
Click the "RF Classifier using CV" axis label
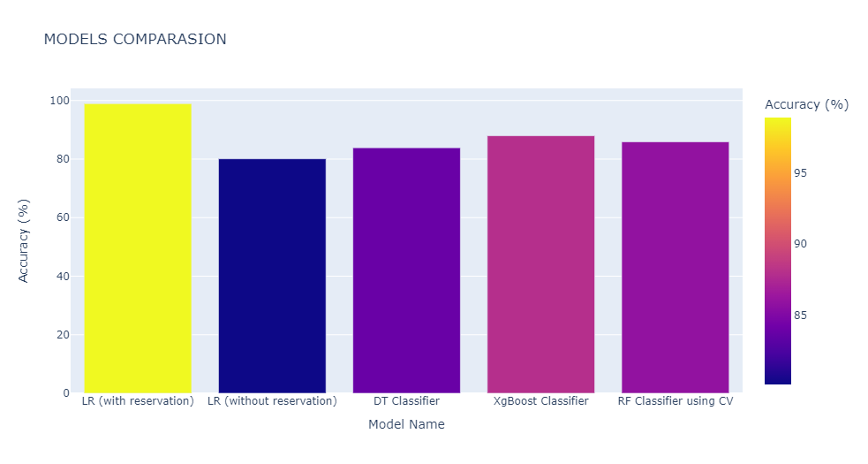coord(675,401)
